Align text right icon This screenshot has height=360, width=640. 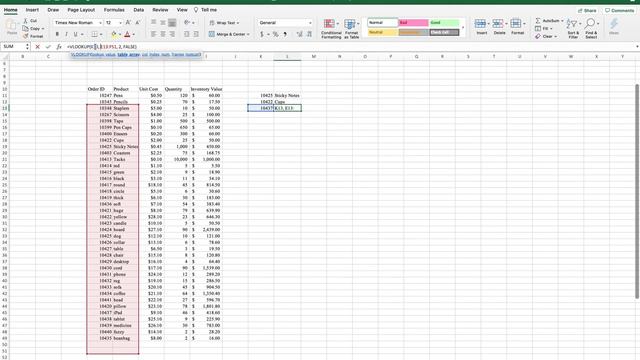[x=172, y=34]
